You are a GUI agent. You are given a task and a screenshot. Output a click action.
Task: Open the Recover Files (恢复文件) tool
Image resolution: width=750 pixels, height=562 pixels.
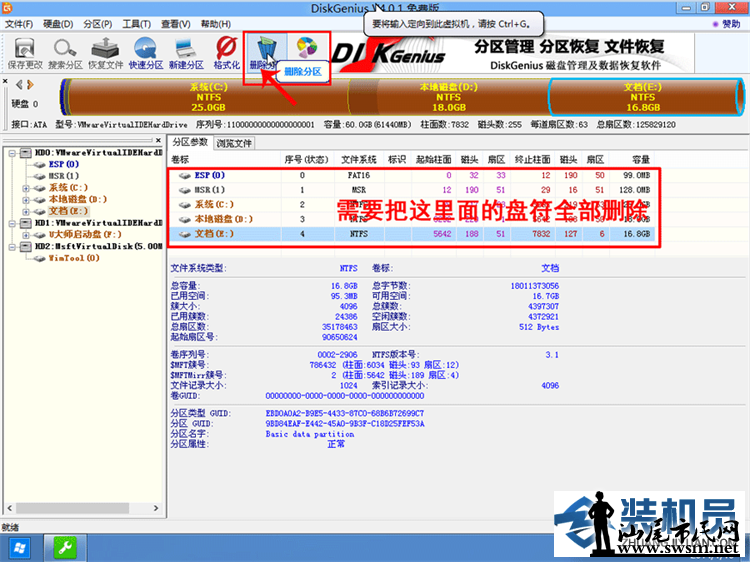[105, 53]
